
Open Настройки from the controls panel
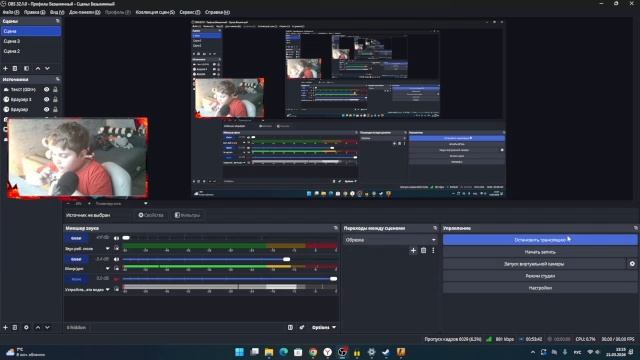[x=540, y=288]
